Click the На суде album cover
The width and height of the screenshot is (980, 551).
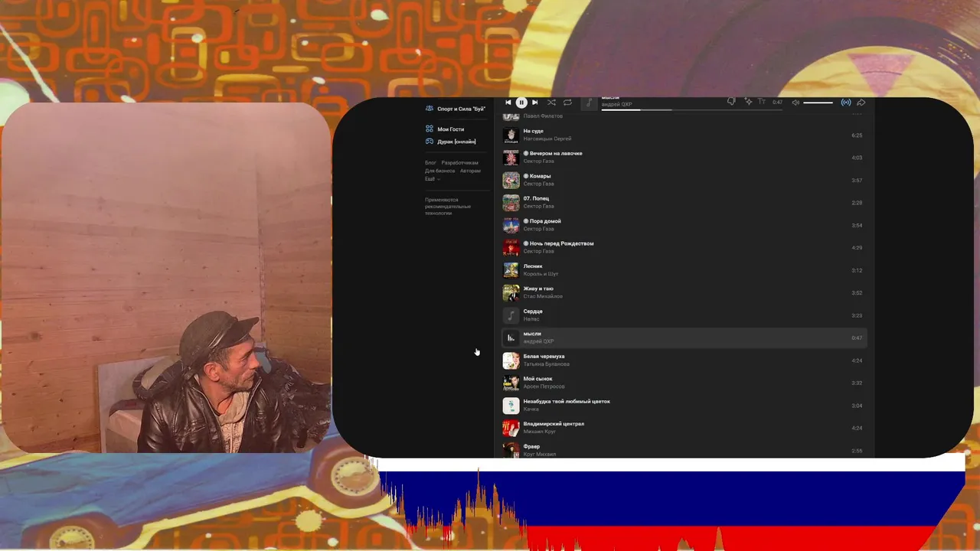511,135
